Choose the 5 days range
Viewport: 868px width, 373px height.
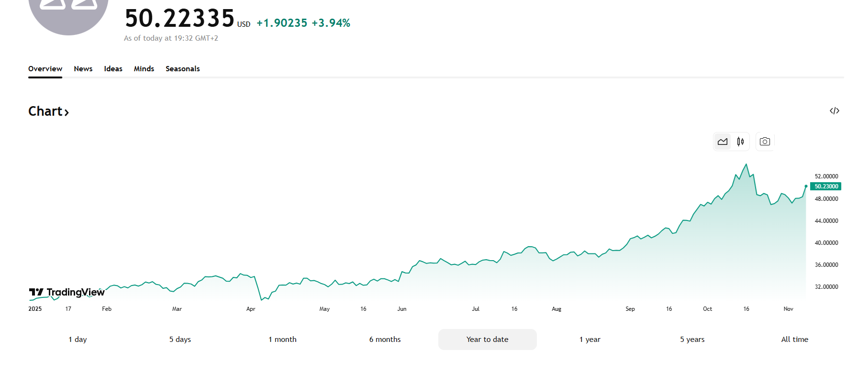[x=180, y=340]
